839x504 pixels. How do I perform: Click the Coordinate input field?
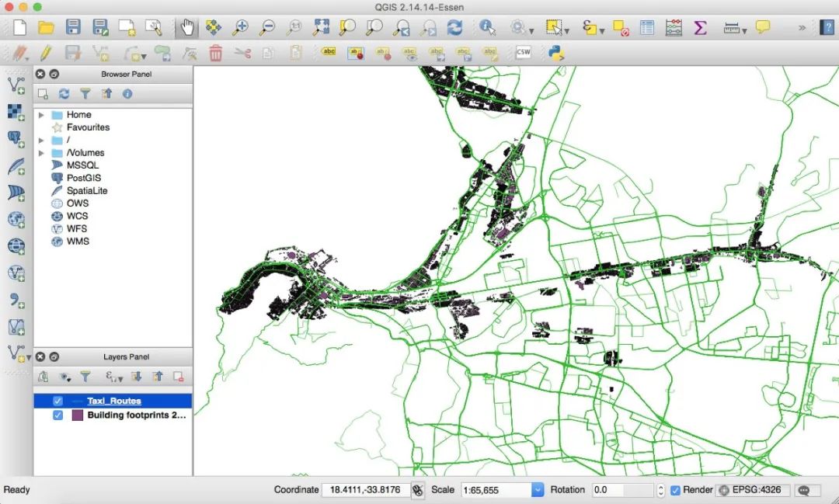click(365, 489)
